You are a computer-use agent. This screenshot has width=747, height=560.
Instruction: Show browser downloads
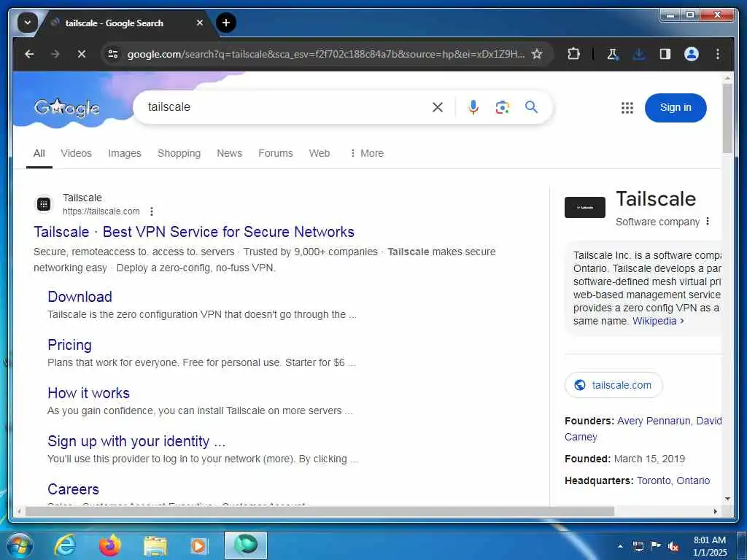pos(639,54)
